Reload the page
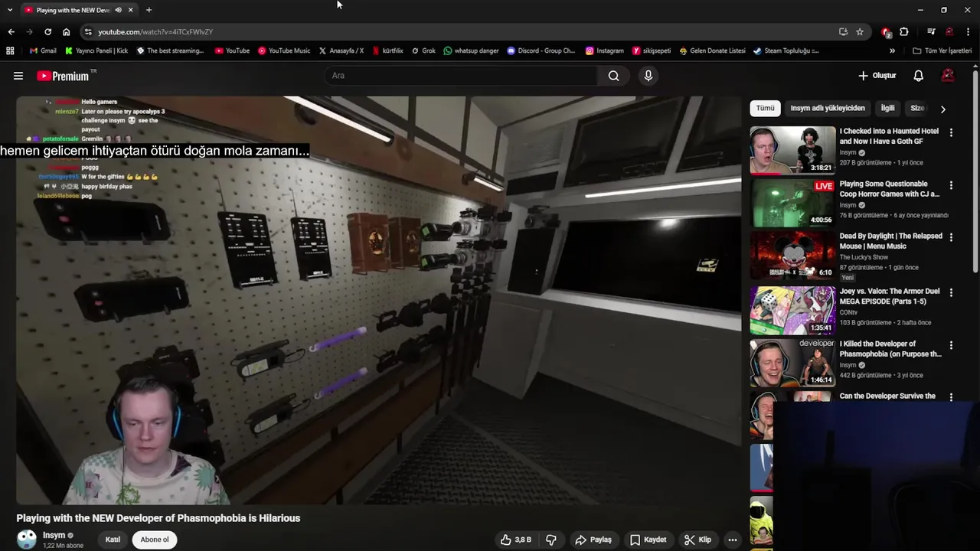This screenshot has width=980, height=551. tap(47, 31)
